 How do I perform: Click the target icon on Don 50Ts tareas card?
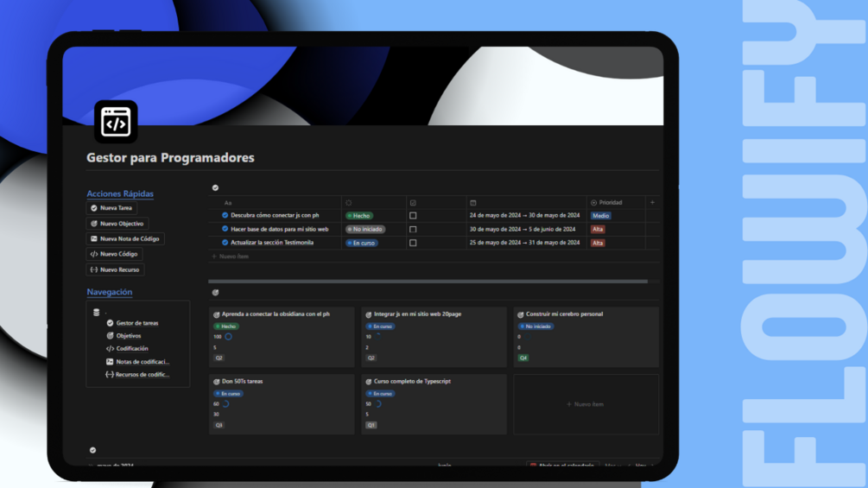click(217, 381)
